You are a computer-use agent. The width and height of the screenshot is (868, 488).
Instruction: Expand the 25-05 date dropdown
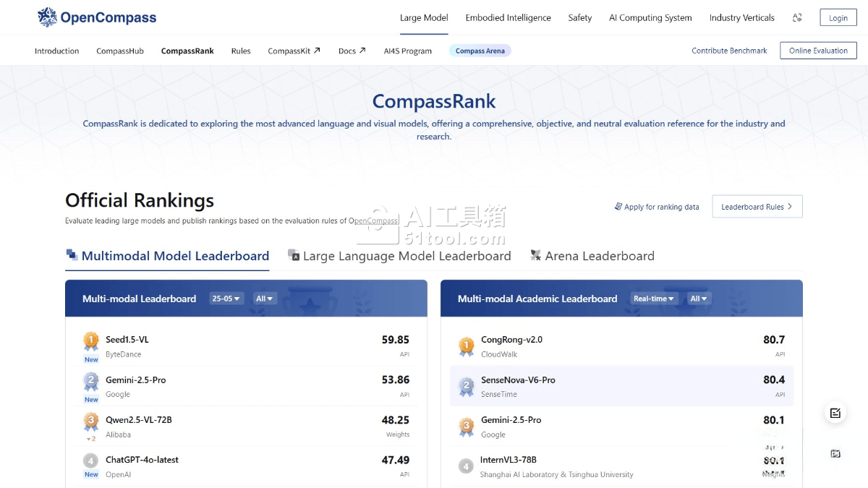[226, 299]
